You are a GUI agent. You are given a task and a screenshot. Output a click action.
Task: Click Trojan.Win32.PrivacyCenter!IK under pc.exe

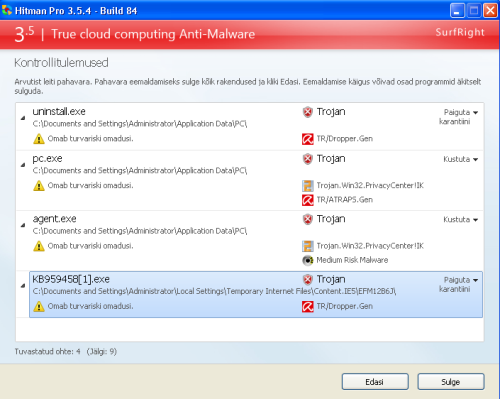pos(370,186)
